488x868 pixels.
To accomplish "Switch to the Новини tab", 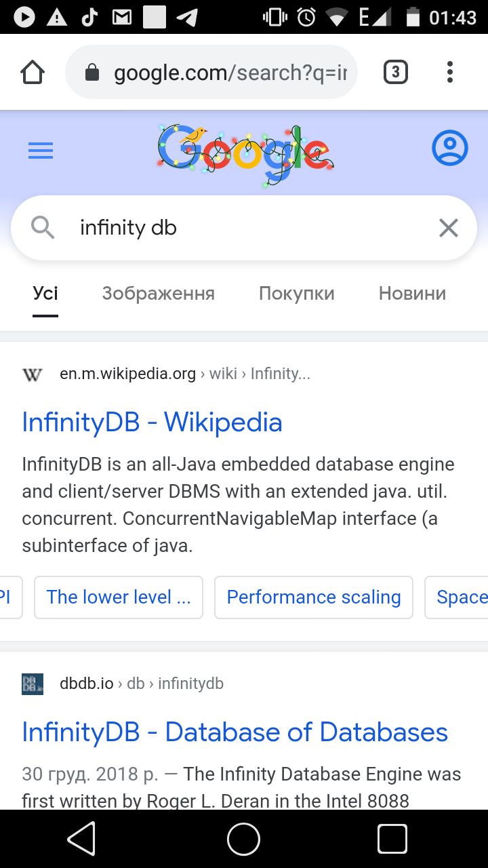I will (412, 294).
